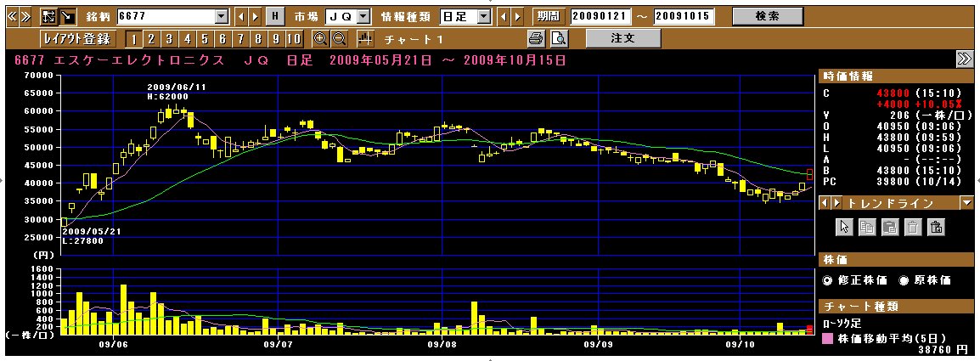Switch to layout 6
The width and height of the screenshot is (980, 361).
(222, 39)
